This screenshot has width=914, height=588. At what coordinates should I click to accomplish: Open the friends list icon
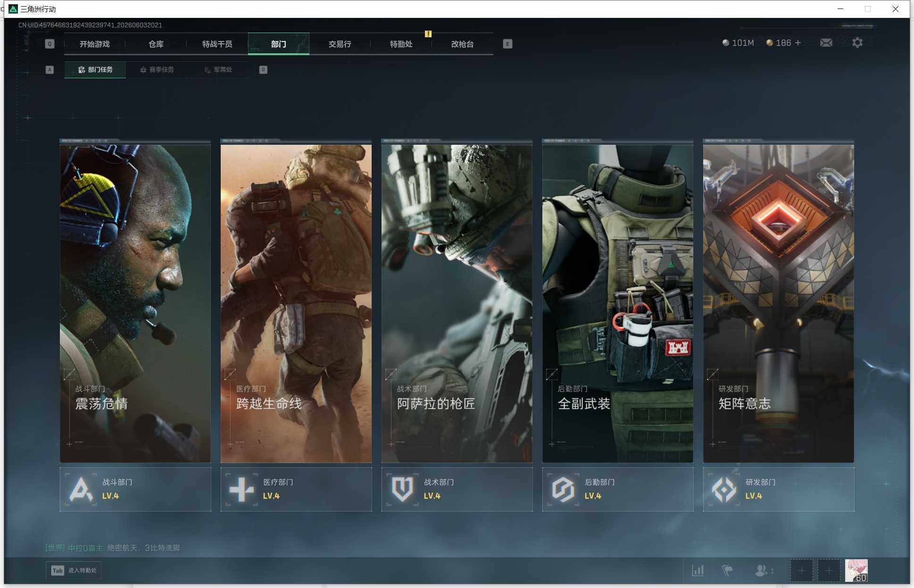click(764, 571)
